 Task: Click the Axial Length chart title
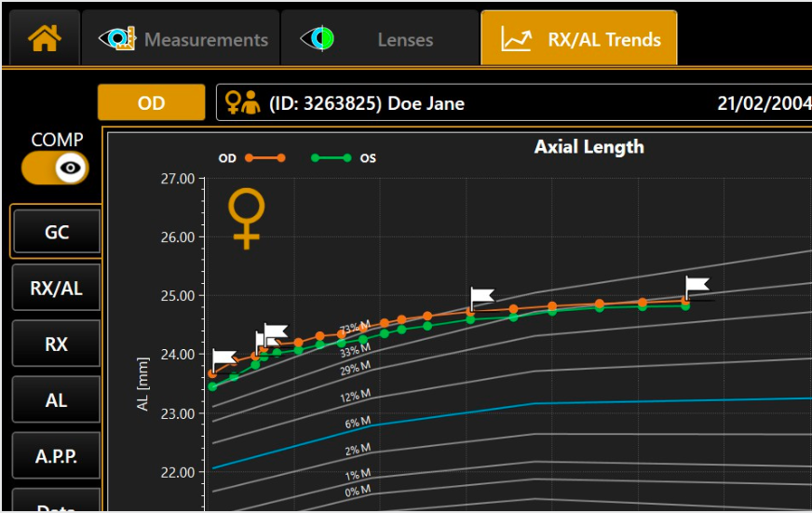click(x=589, y=147)
